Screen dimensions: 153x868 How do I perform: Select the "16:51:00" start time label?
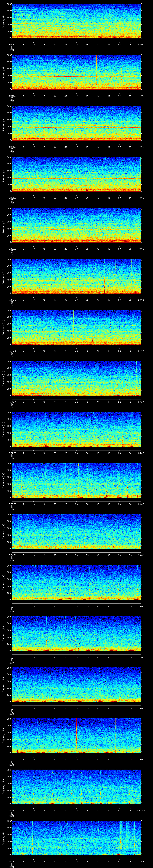point(12,402)
